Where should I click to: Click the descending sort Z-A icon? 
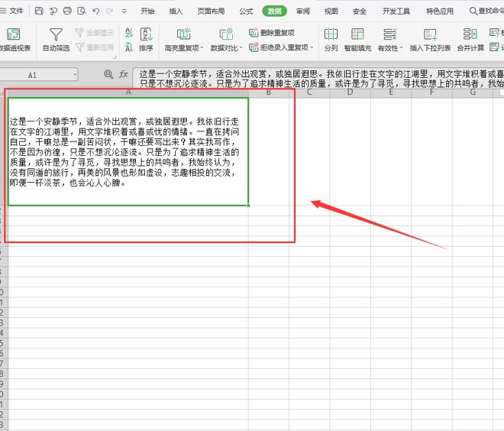129,47
